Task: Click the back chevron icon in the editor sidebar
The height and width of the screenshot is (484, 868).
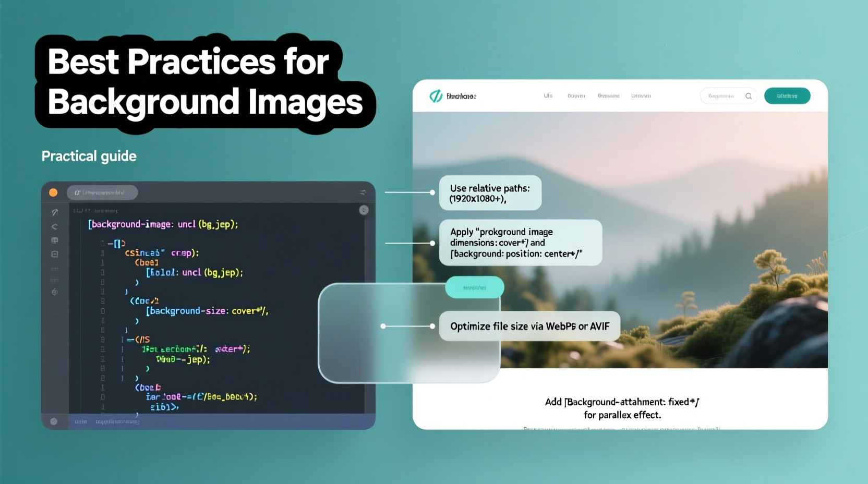Action: 54,225
